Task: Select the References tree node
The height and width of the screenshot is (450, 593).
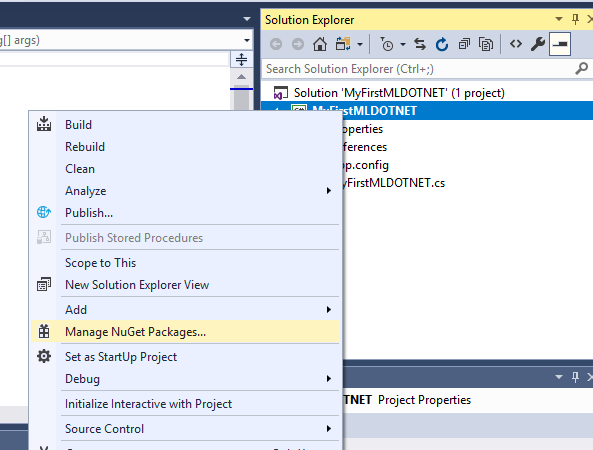Action: 365,147
